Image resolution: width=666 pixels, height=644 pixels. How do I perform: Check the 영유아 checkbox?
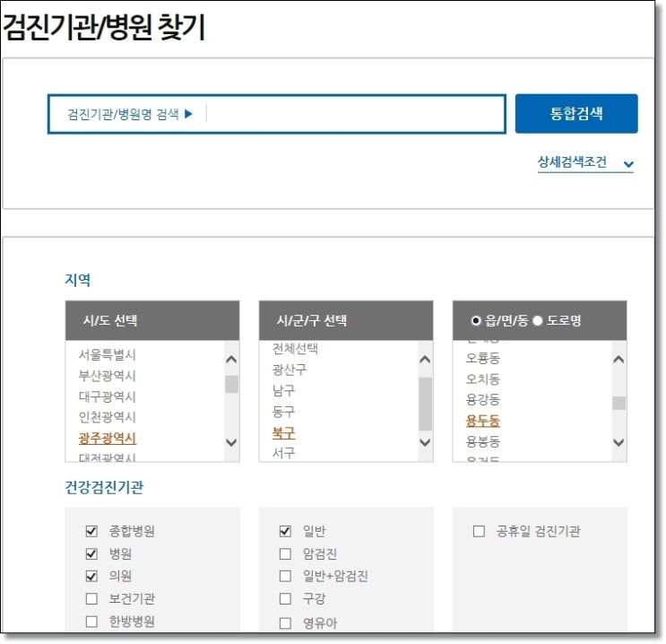pos(285,623)
